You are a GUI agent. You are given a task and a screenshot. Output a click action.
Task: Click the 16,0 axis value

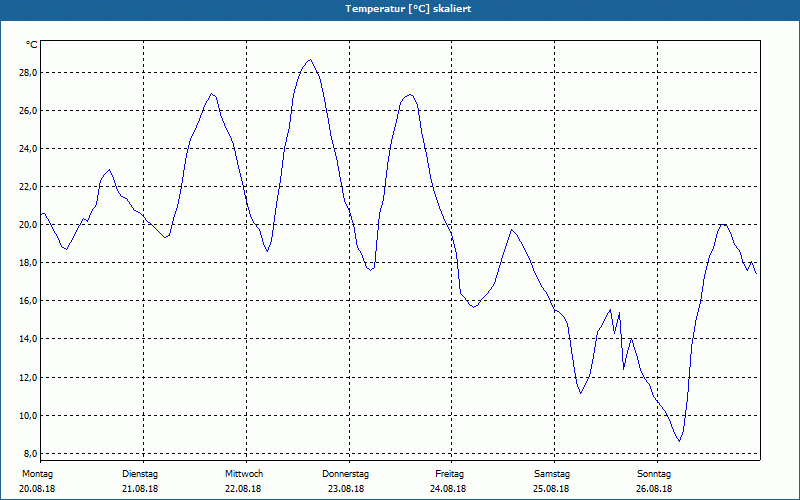[x=28, y=301]
